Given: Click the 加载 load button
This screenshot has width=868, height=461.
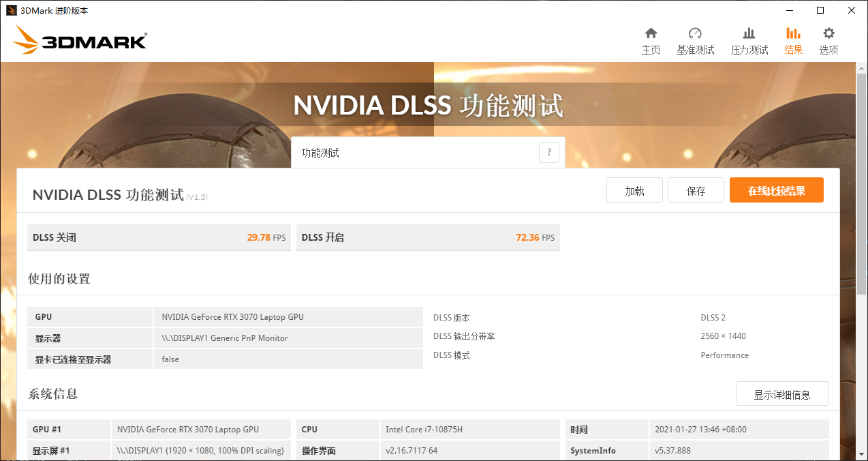Looking at the screenshot, I should point(634,190).
